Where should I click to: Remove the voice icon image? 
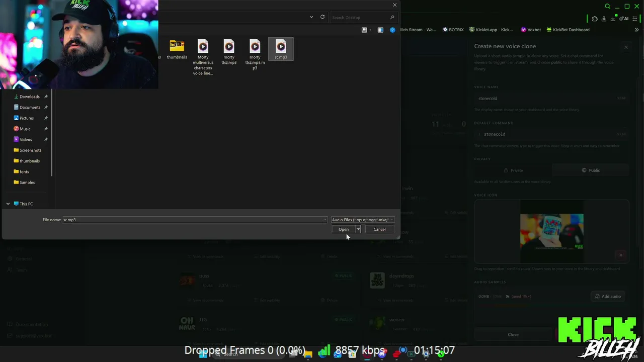click(620, 255)
